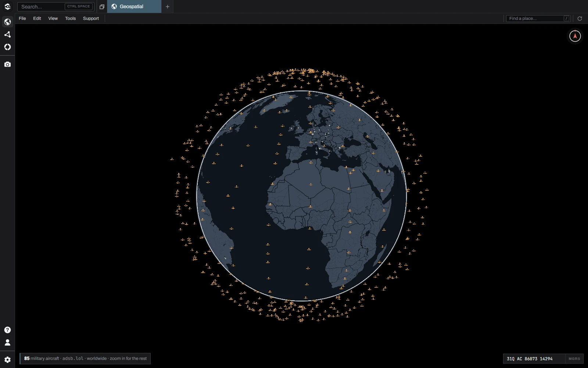588x368 pixels.
Task: Focus the Search field
Action: (x=56, y=7)
